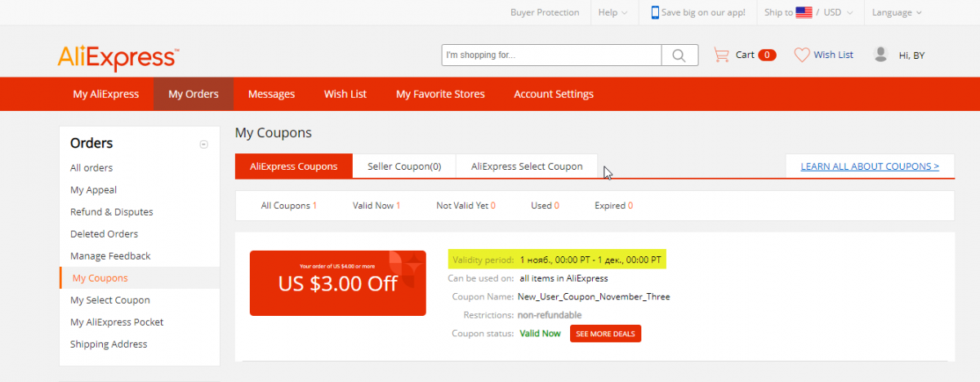The image size is (980, 382).
Task: Click the search magnifier button
Action: pos(679,55)
